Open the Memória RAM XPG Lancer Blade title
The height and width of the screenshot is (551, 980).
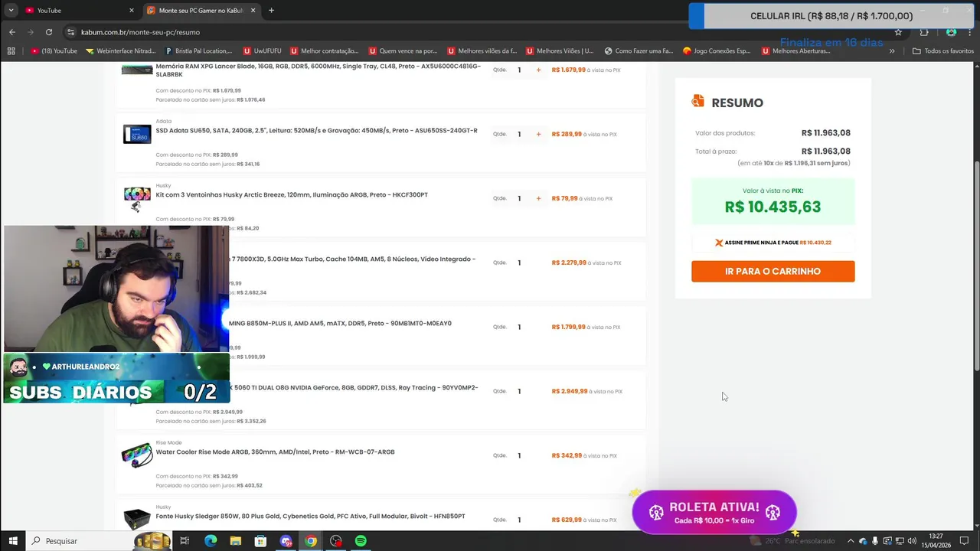coord(318,70)
